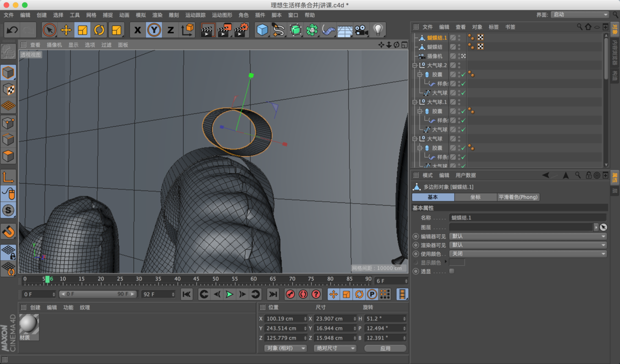Activate the Scale tool in the top toolbar
This screenshot has height=364, width=620.
[82, 30]
